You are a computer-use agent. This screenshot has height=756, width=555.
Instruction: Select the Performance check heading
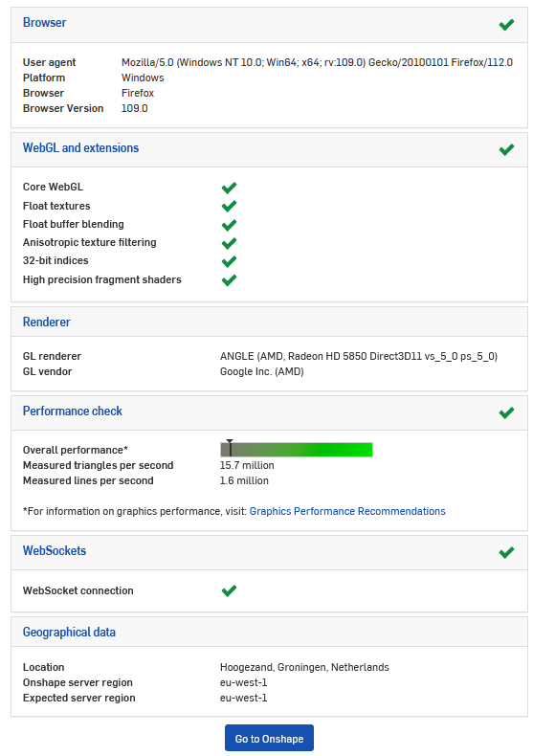73,411
